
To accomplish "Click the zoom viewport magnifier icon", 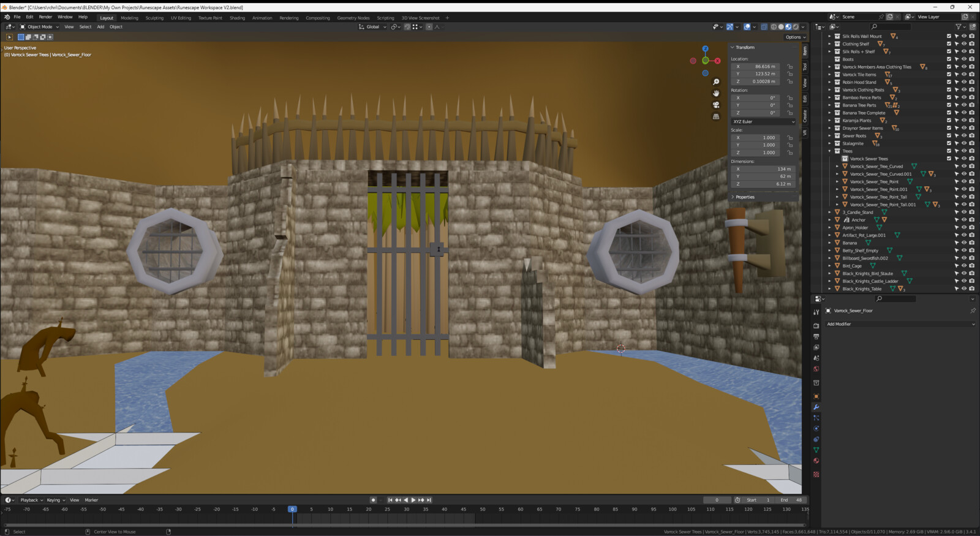I will point(716,82).
